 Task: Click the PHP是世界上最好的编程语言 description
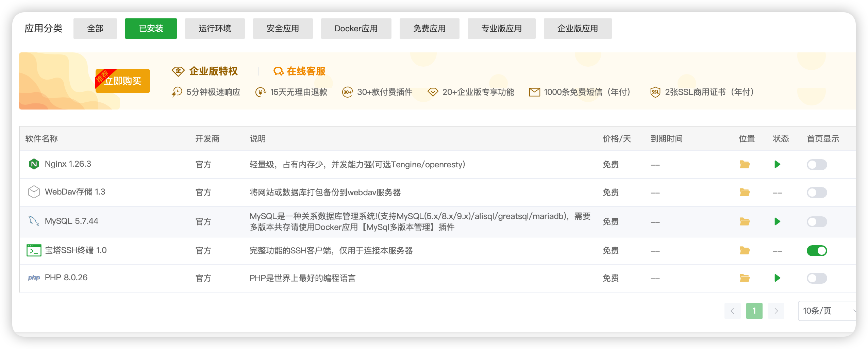pyautogui.click(x=302, y=278)
